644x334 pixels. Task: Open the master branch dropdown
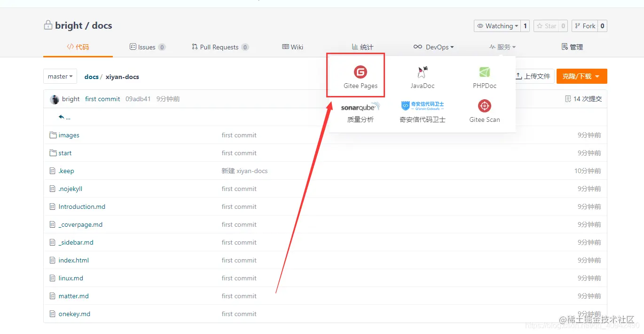[x=60, y=76]
